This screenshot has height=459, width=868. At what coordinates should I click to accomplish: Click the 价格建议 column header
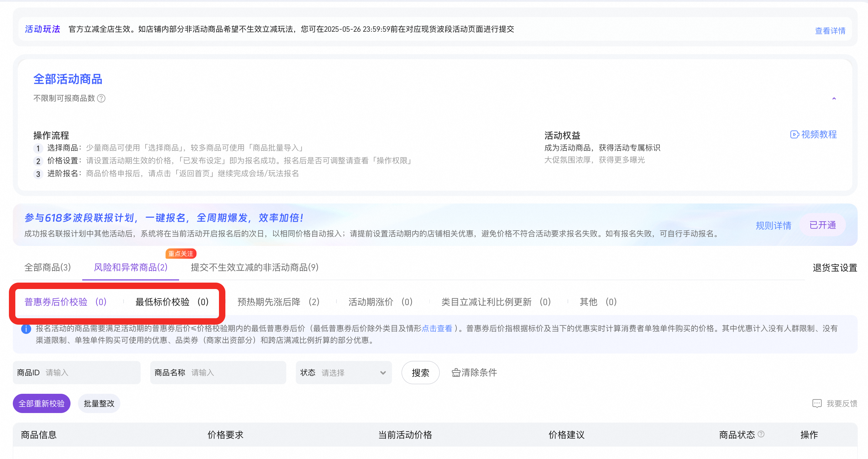click(566, 435)
